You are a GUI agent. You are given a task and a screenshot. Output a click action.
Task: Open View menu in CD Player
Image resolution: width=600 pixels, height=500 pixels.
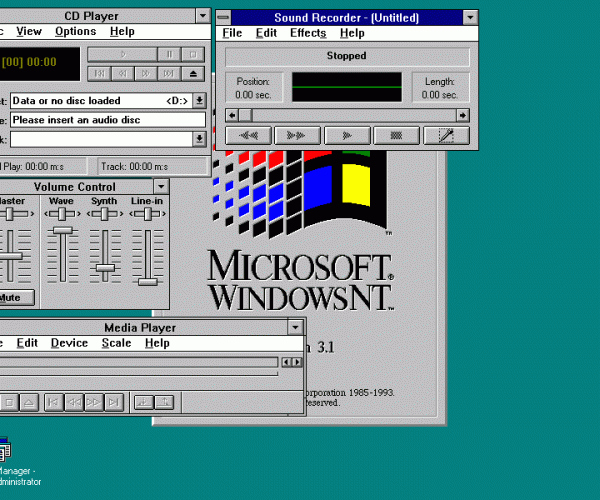pos(29,31)
